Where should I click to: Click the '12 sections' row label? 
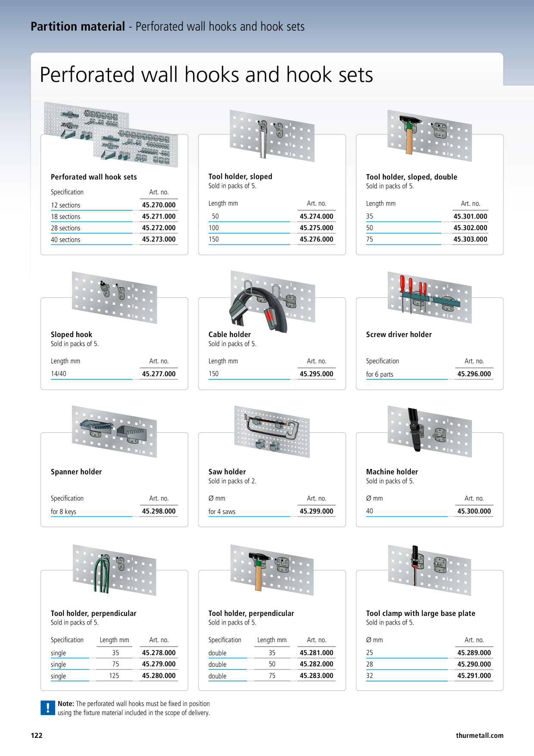[x=65, y=205]
